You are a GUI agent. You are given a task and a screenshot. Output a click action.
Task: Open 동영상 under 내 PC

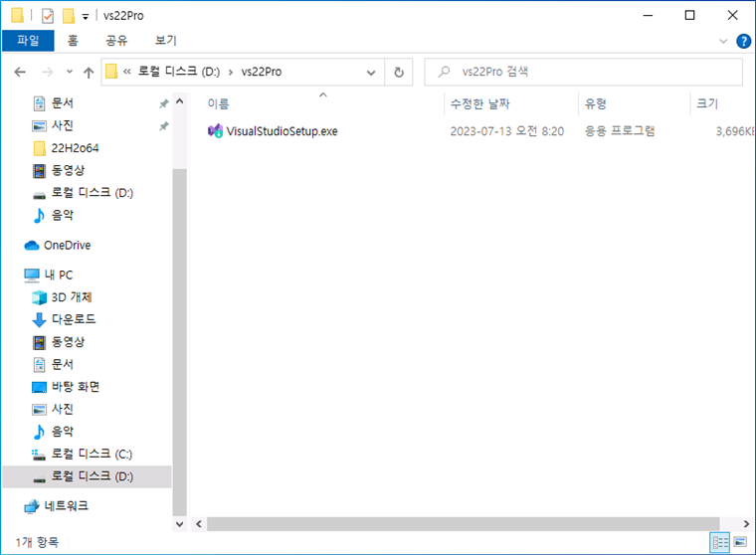coord(68,342)
